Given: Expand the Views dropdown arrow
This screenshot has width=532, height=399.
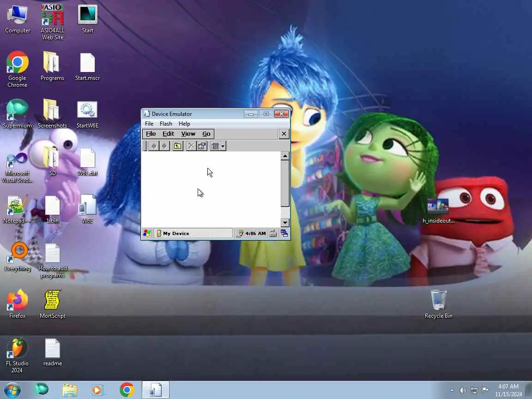Looking at the screenshot, I should [223, 146].
